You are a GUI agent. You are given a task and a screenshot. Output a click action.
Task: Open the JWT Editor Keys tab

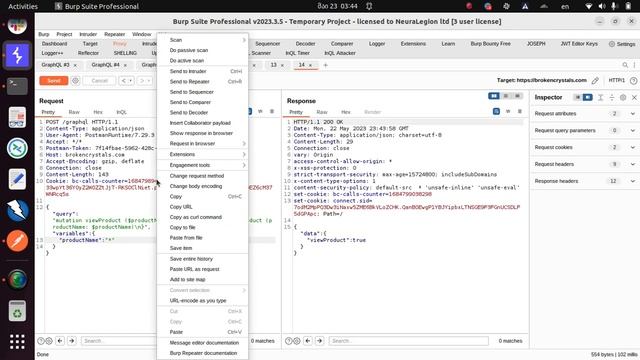[x=579, y=44]
